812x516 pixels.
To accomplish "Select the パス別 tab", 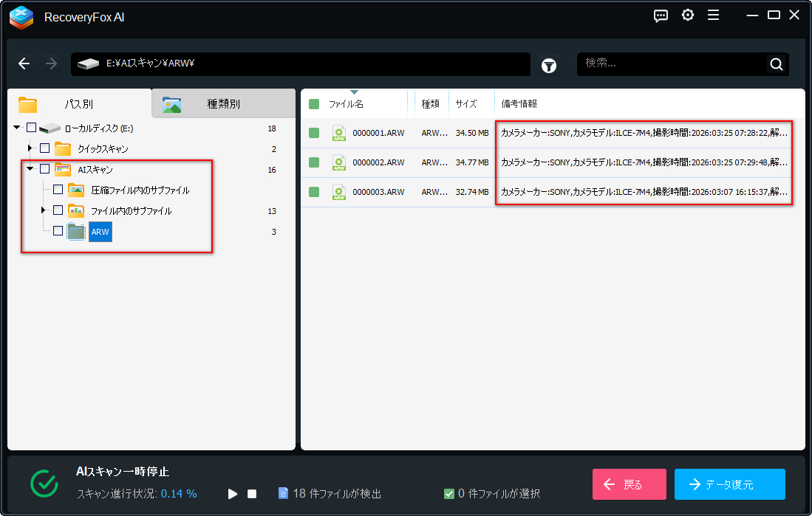I will point(79,103).
